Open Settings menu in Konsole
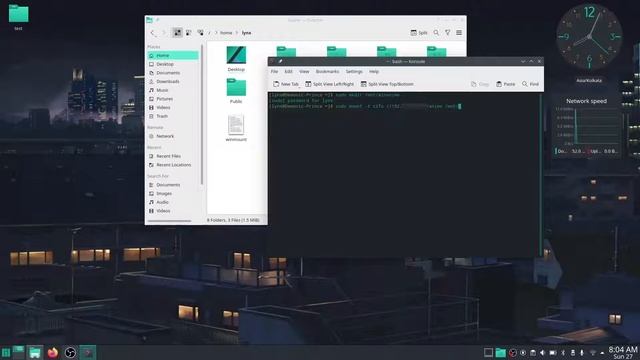This screenshot has width=640, height=360. click(354, 71)
